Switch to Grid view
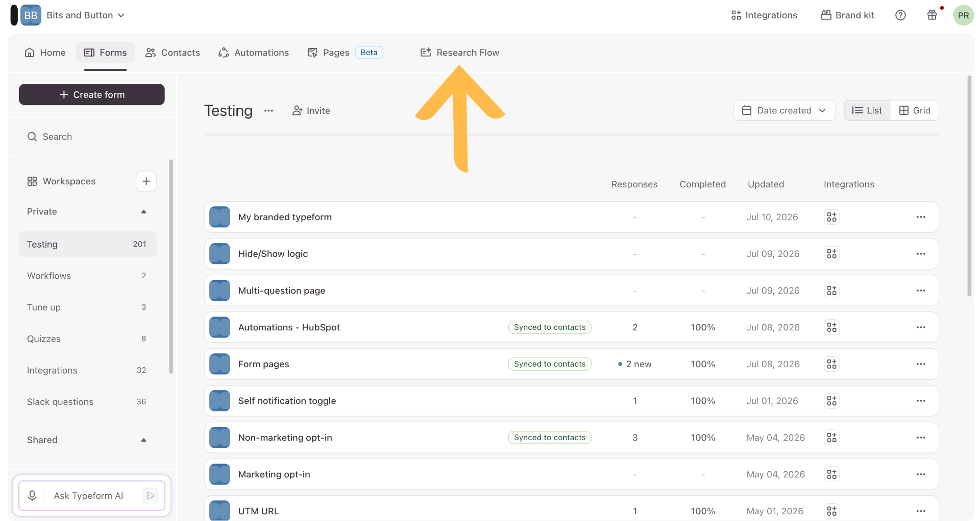980x521 pixels. pyautogui.click(x=914, y=111)
